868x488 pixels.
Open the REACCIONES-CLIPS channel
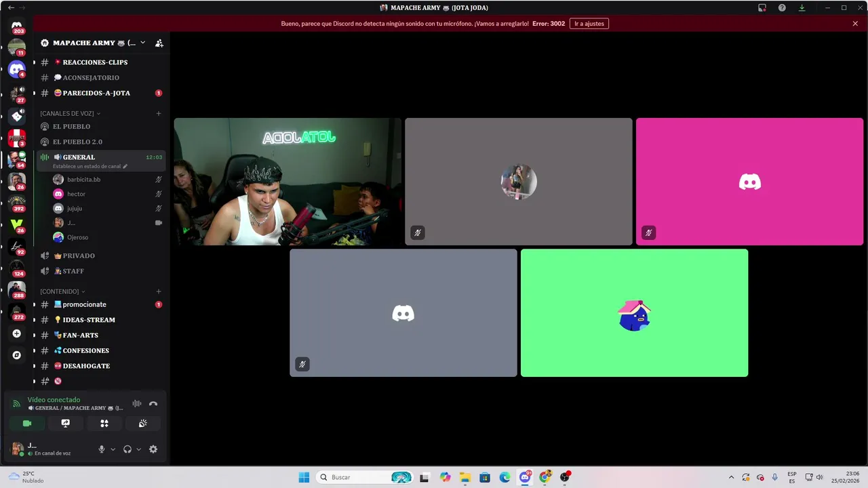tap(95, 62)
